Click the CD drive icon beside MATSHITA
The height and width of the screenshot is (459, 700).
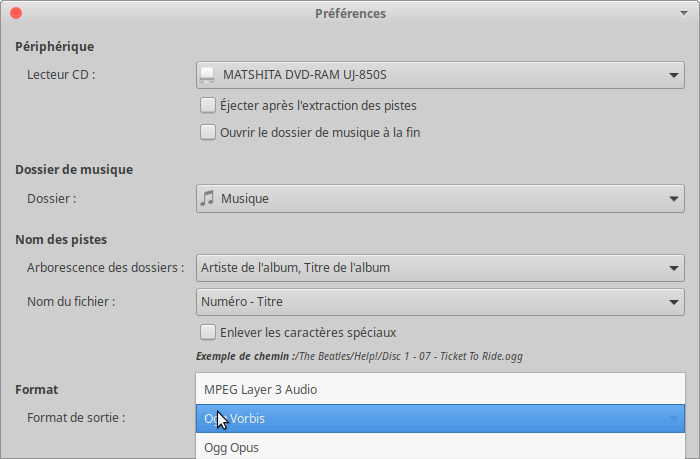207,75
